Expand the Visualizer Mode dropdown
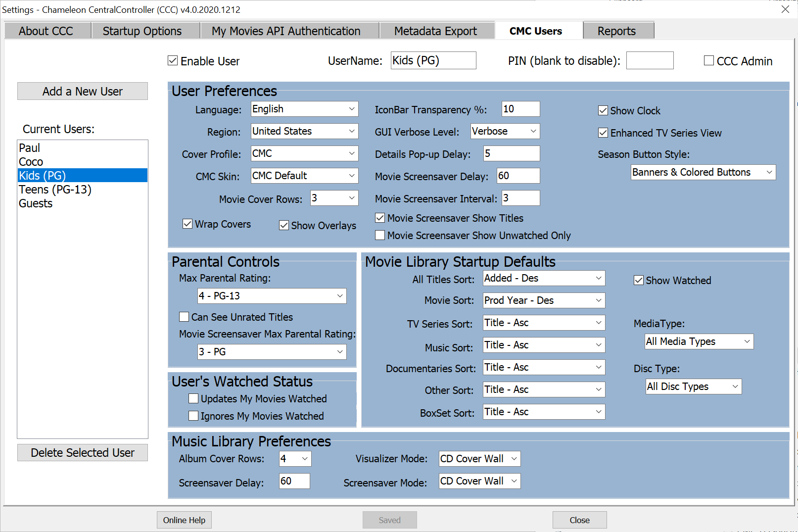The image size is (798, 532). coord(479,459)
